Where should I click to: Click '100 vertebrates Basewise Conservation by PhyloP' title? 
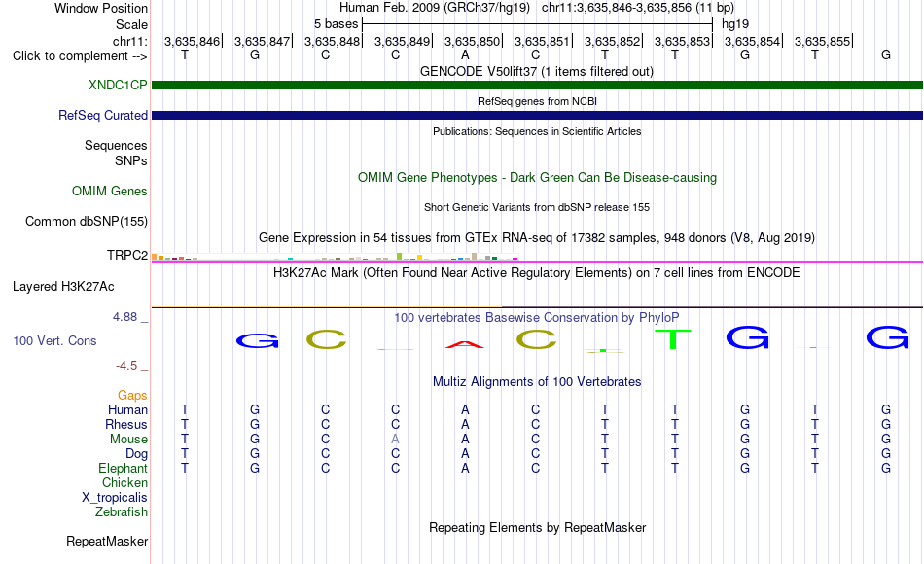click(536, 318)
